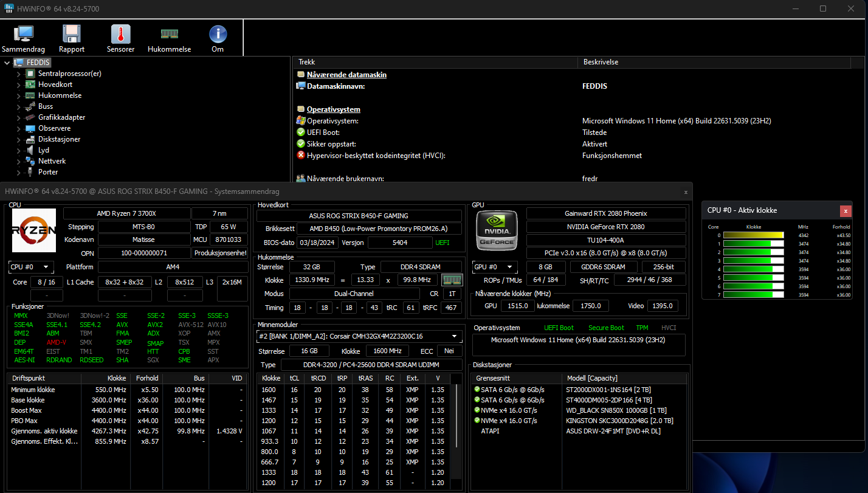
Task: Click the Boost Max row label
Action: 26,410
